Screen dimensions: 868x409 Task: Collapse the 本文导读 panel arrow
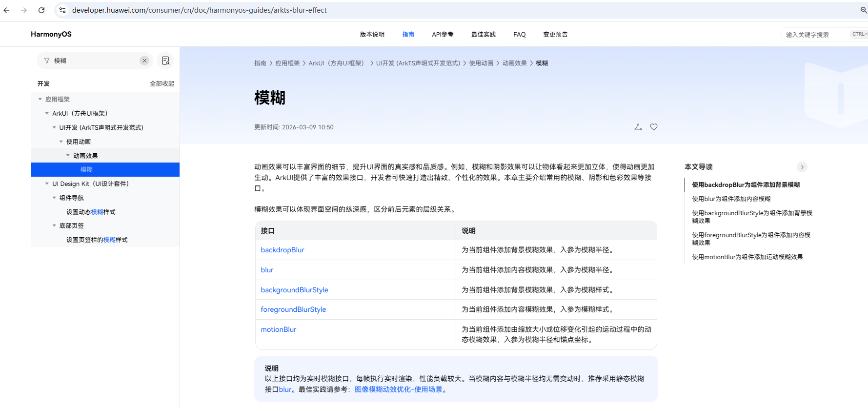pos(802,167)
